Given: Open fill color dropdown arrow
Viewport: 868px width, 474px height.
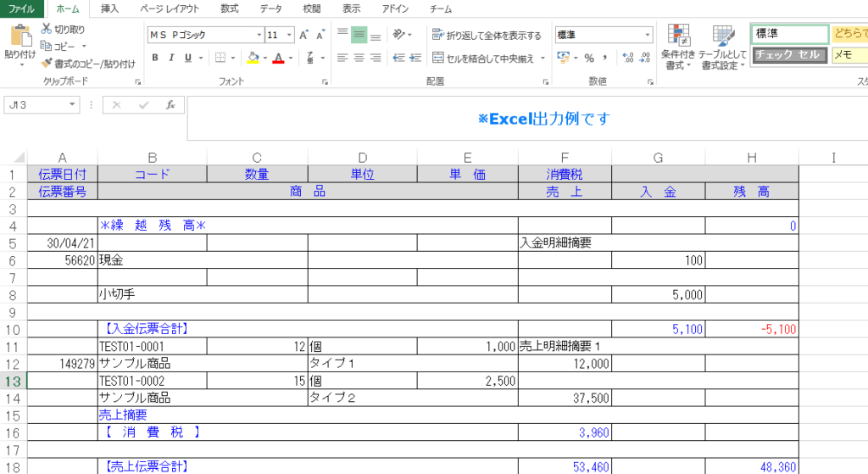Looking at the screenshot, I should click(x=265, y=58).
